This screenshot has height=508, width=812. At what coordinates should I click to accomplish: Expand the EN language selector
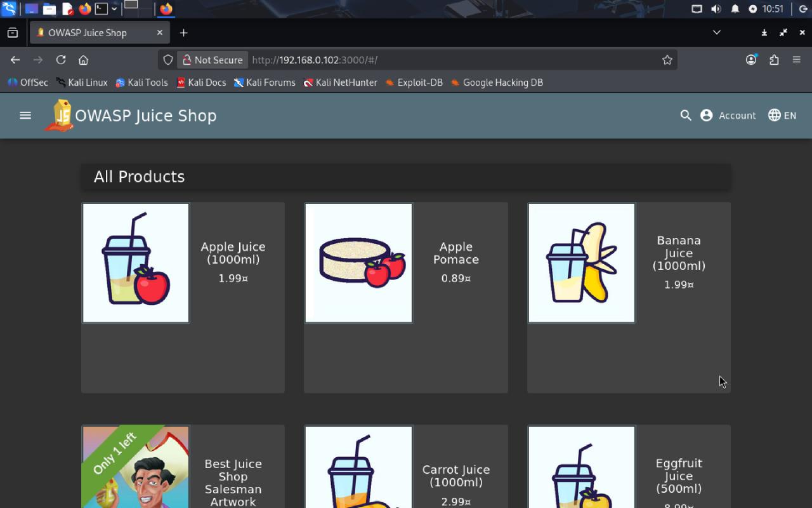click(782, 116)
